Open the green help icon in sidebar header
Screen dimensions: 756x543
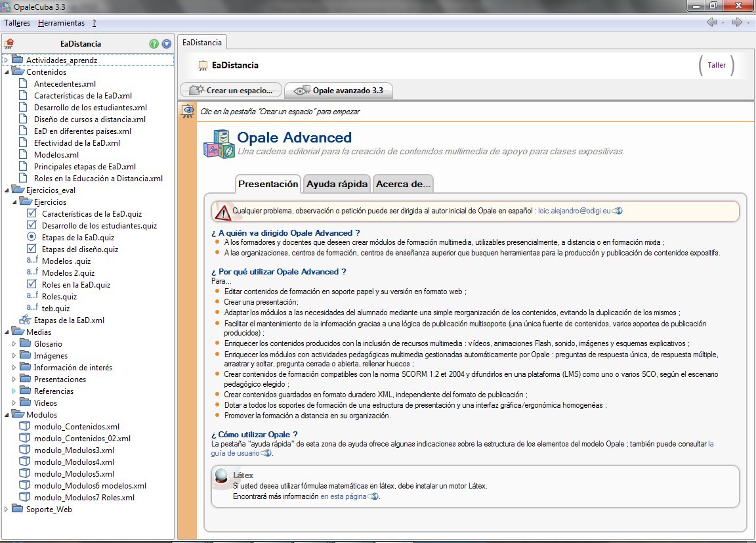tap(154, 44)
